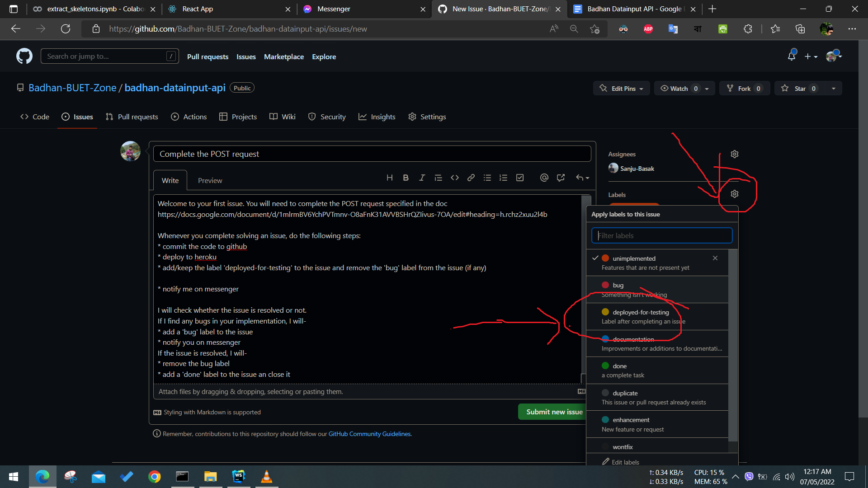The height and width of the screenshot is (488, 868).
Task: Switch to the Preview tab
Action: point(210,180)
